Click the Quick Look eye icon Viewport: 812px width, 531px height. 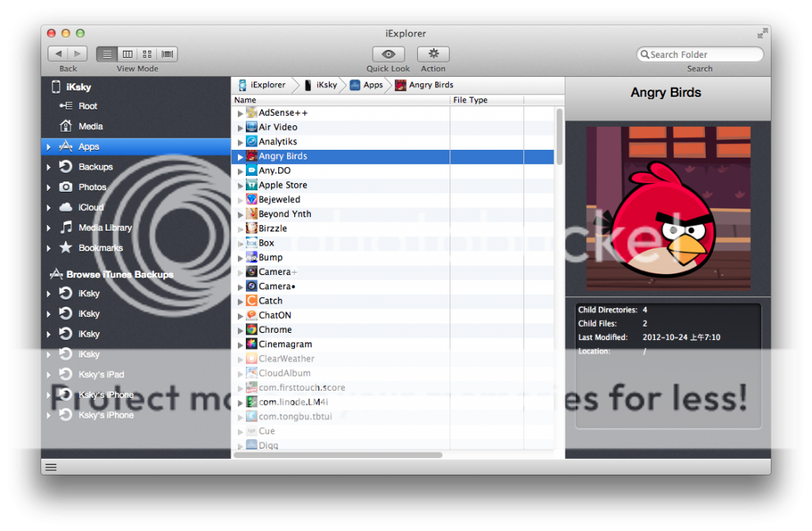(389, 54)
